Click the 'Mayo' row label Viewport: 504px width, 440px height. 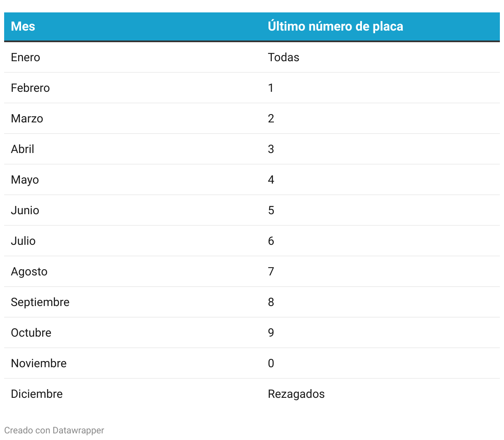25,179
